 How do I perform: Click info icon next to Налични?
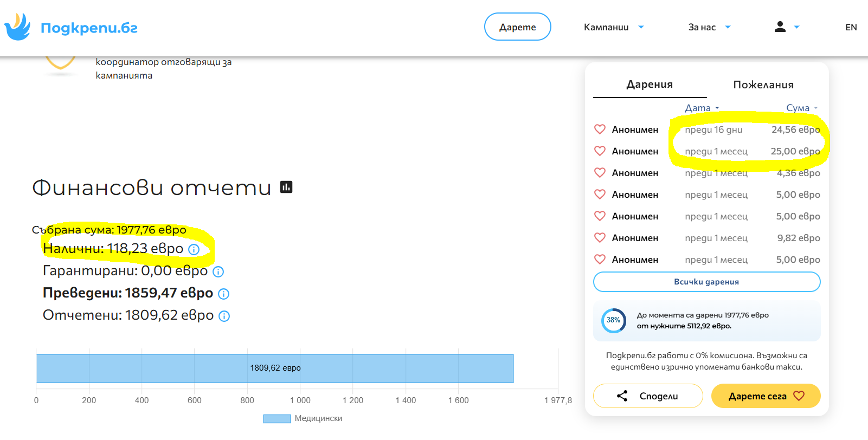pos(194,249)
